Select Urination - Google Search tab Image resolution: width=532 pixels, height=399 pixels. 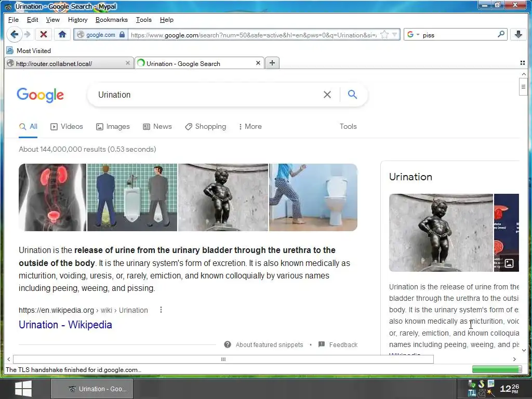(199, 63)
